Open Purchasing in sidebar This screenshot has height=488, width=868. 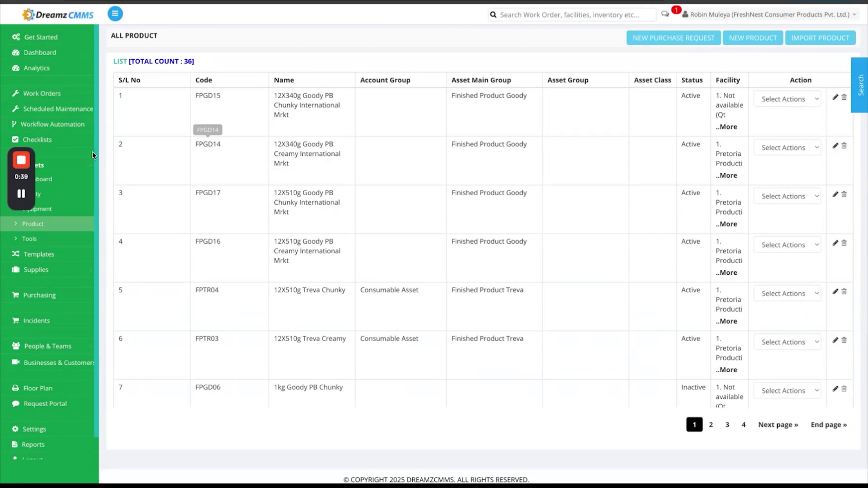(x=39, y=295)
